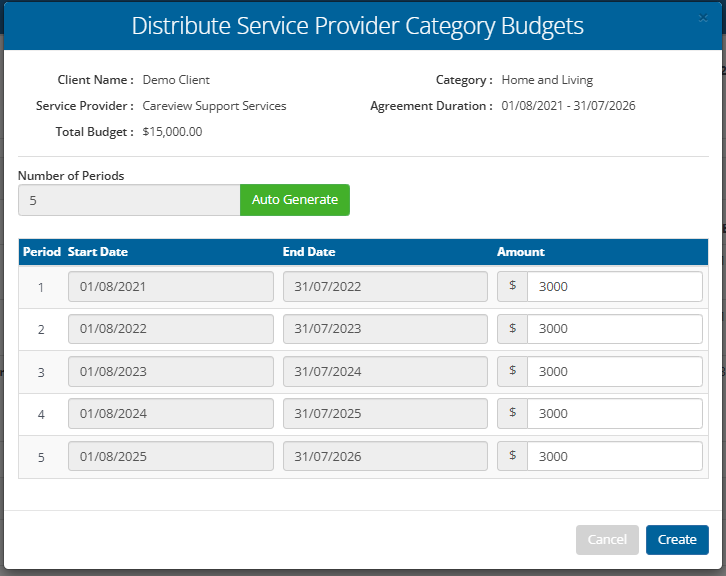The image size is (726, 576).
Task: Select the Period 4 amount field
Action: coord(614,414)
